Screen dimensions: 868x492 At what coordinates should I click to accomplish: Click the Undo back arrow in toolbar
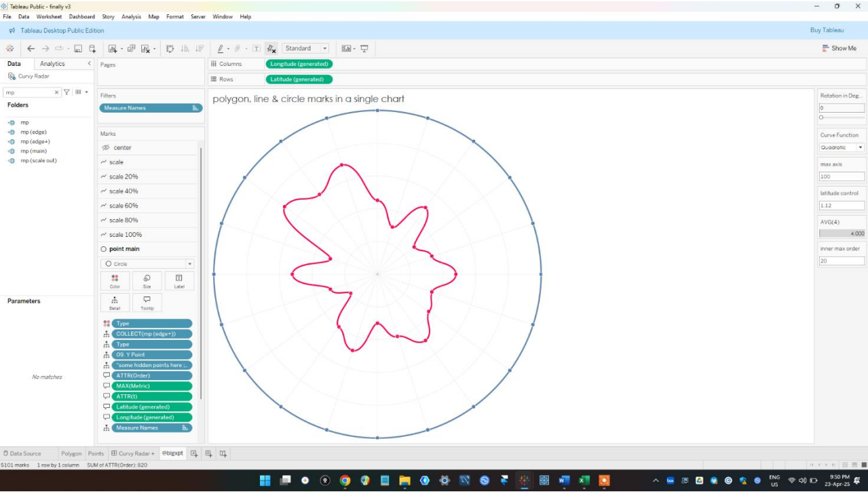coord(31,49)
